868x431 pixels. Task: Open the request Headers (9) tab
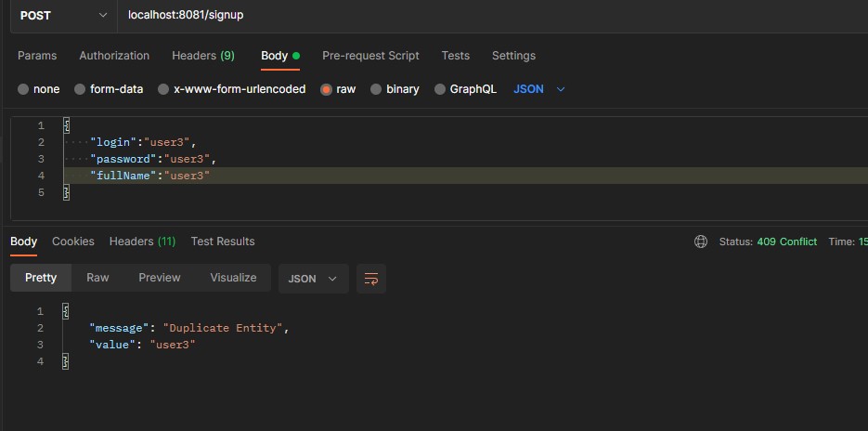(203, 56)
